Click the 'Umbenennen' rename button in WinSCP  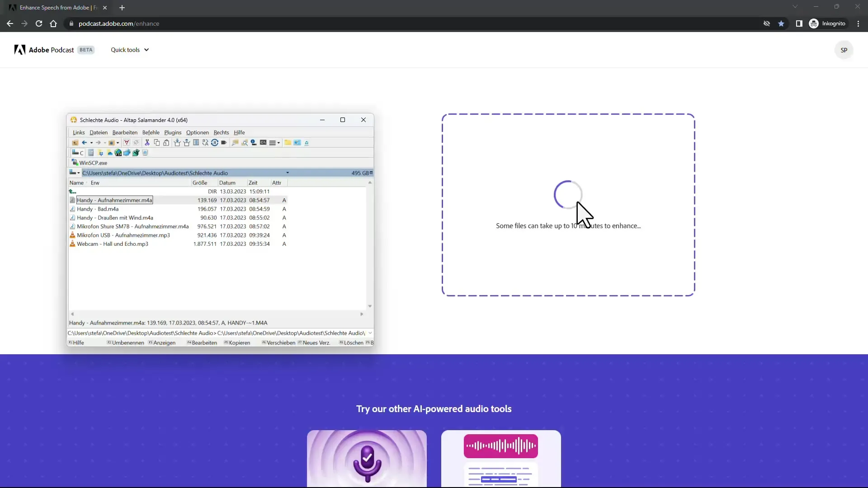coord(127,343)
